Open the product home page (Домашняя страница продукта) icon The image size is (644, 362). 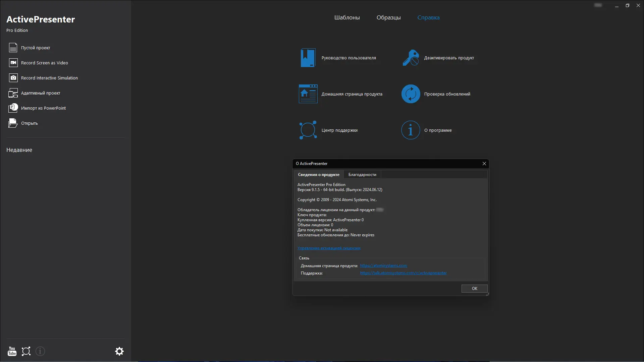308,94
